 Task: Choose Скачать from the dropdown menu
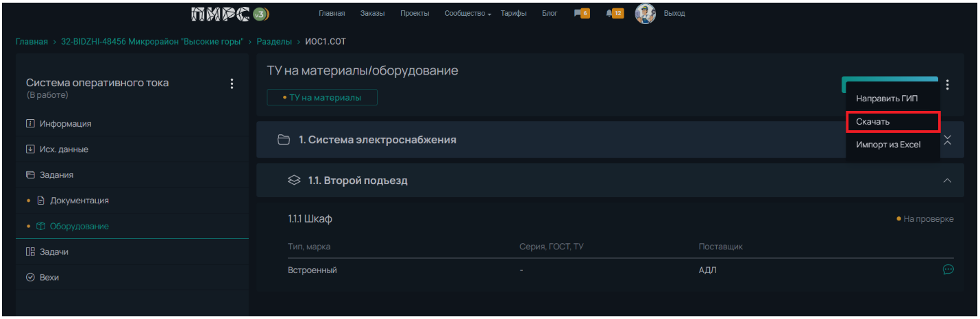point(893,122)
